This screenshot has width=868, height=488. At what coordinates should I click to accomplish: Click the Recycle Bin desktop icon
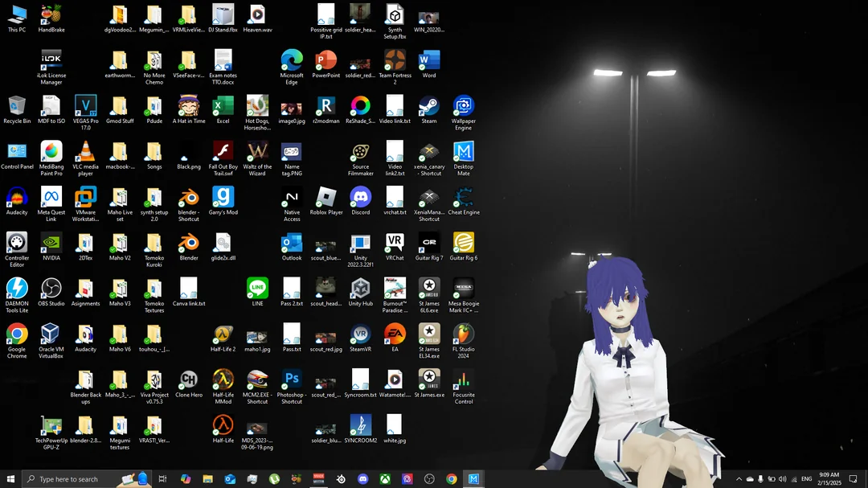point(17,109)
